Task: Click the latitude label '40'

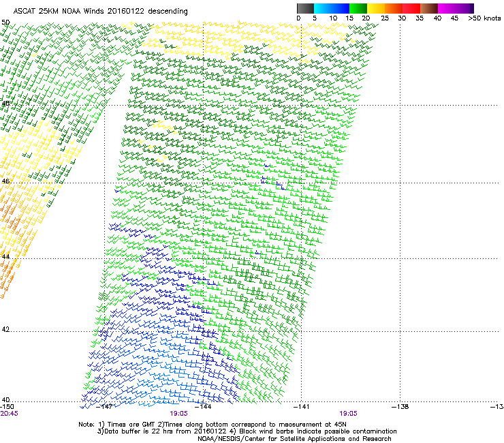Action: (5, 400)
